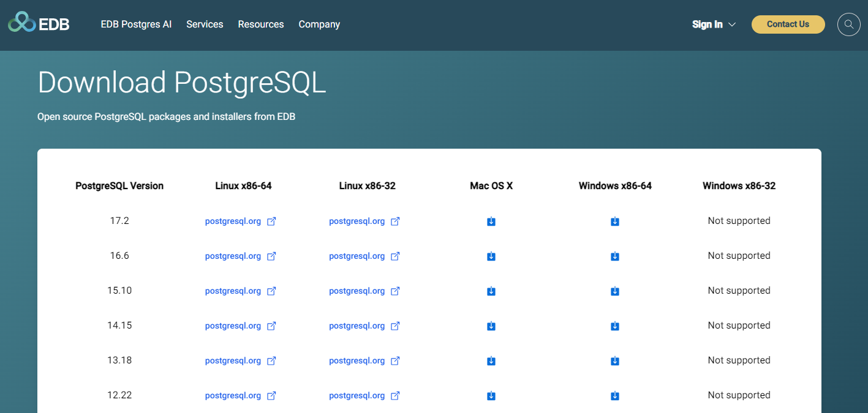Open postgresql.org link for 15.10 Linux x86-64

click(x=233, y=291)
